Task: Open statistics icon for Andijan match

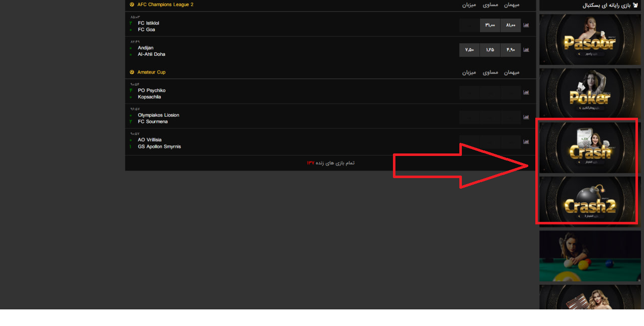Action: [x=526, y=50]
